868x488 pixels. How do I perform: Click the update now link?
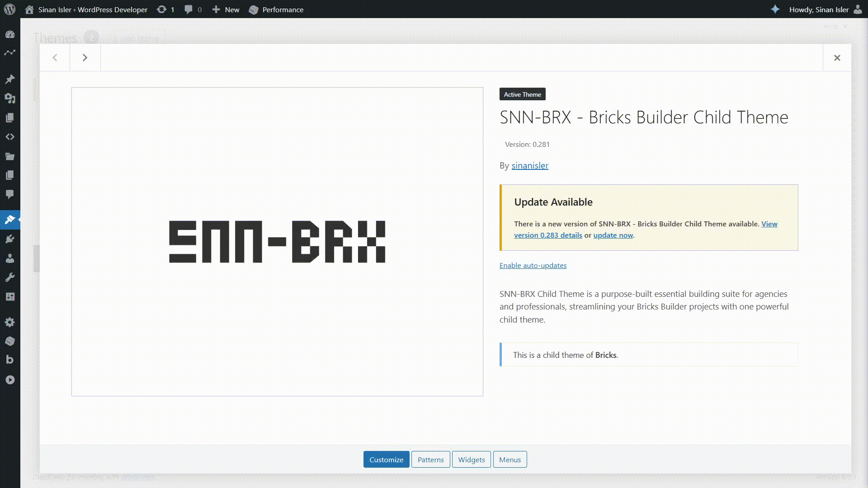tap(613, 235)
